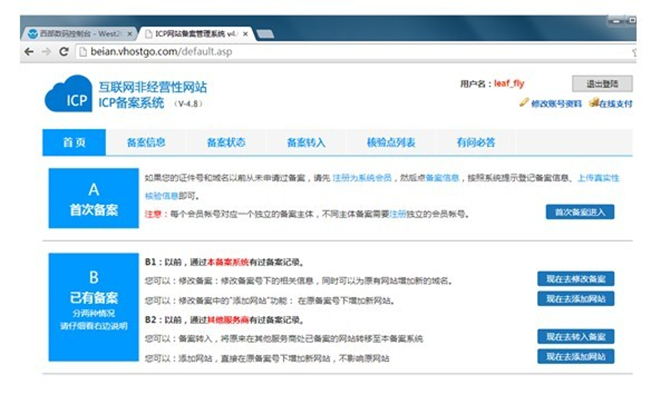Click the 现在去修改备案 button

[576, 279]
